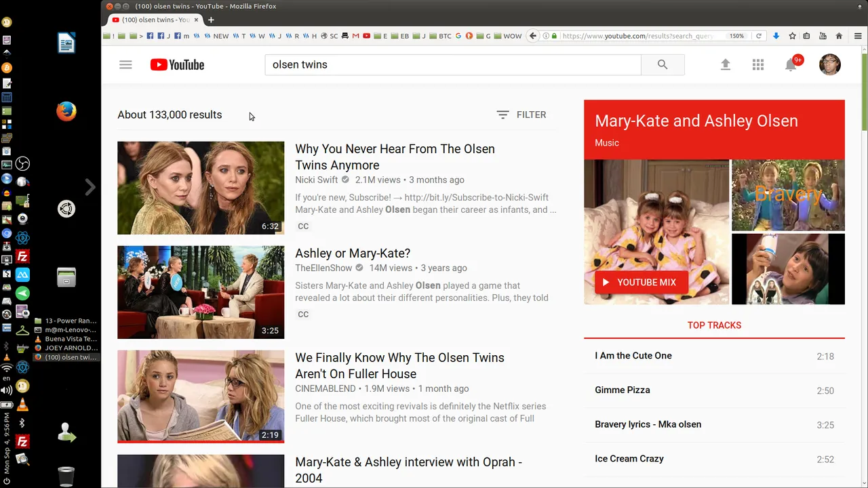The image size is (868, 488).
Task: Expand the panel with right chevron arrow
Action: coord(90,186)
